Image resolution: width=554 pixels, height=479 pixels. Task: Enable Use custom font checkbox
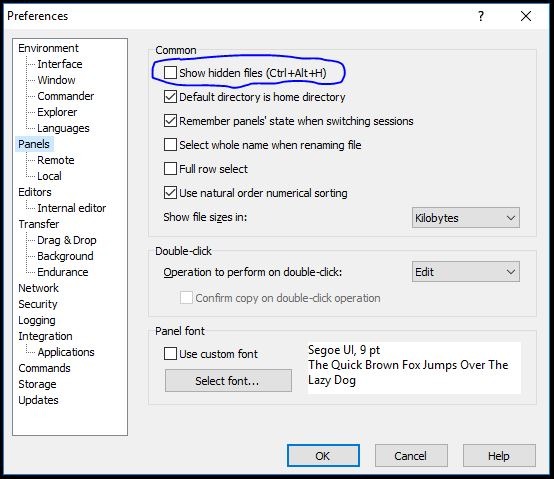coord(170,354)
